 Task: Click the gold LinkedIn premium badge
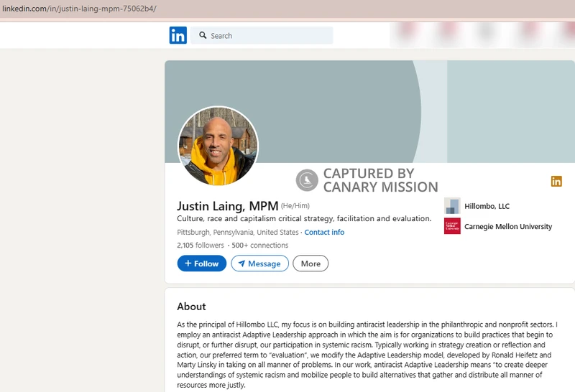556,181
